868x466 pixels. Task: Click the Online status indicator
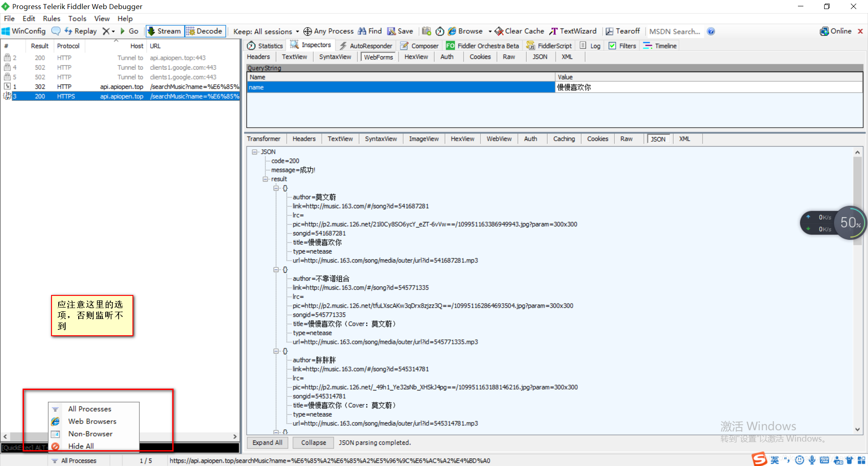[x=835, y=31]
